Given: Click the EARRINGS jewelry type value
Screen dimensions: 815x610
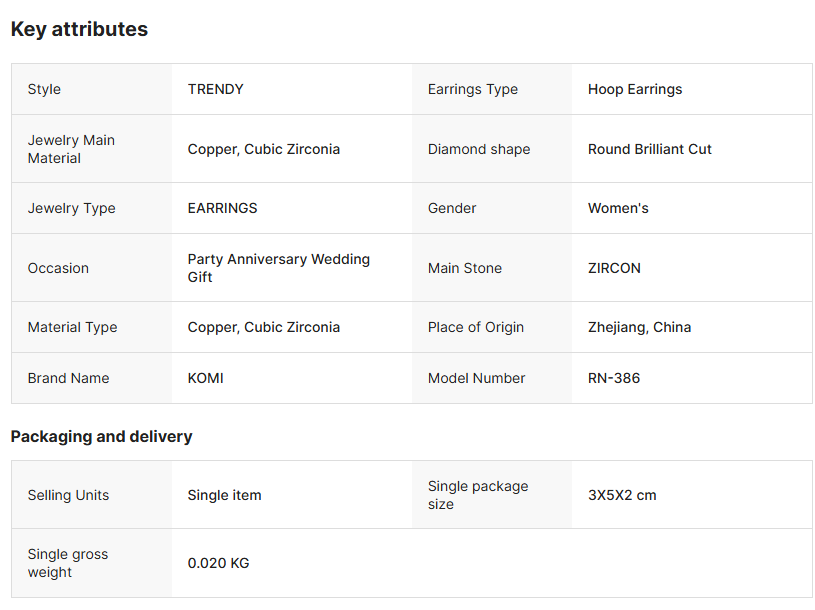Looking at the screenshot, I should [222, 208].
